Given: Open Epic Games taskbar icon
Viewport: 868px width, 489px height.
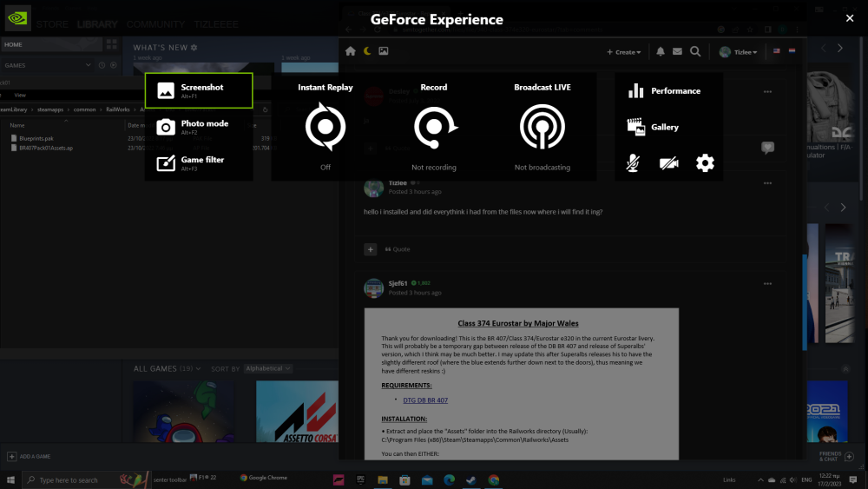Looking at the screenshot, I should 360,479.
